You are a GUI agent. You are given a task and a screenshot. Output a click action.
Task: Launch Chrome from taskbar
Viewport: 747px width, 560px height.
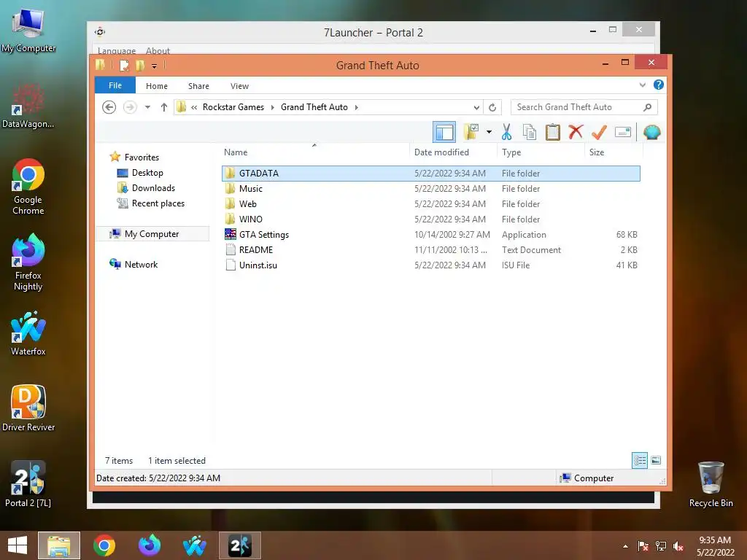click(104, 545)
